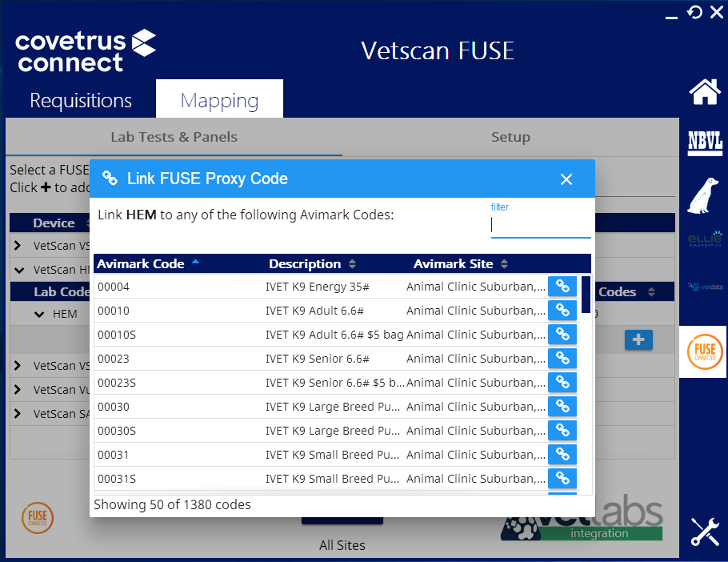
Task: Select the IVET K9 Senior 6.6# description
Action: pyautogui.click(x=317, y=359)
